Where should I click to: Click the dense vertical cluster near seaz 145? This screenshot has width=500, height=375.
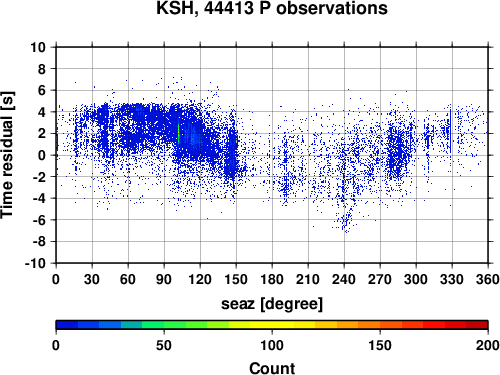click(x=231, y=153)
